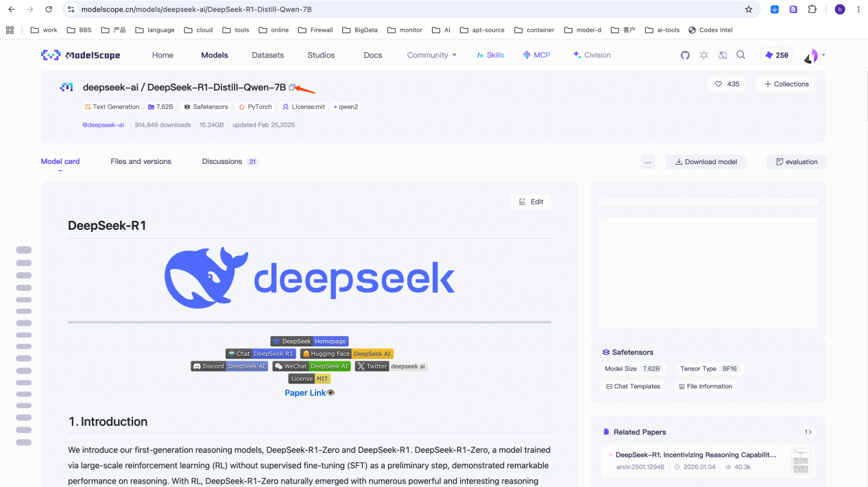Image resolution: width=868 pixels, height=487 pixels.
Task: Open the Twitter deepseek_ai badge
Action: click(x=391, y=366)
